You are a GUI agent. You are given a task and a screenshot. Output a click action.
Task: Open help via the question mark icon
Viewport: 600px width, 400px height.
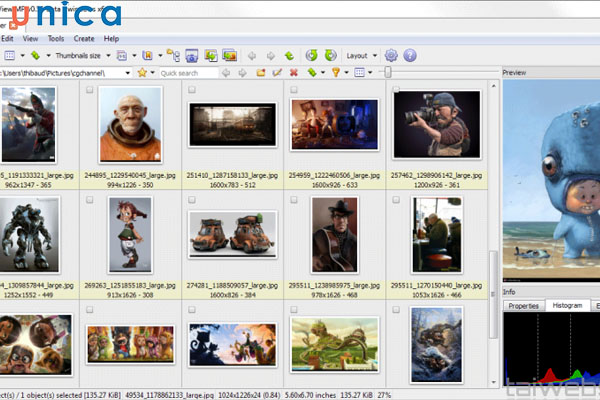click(x=410, y=56)
